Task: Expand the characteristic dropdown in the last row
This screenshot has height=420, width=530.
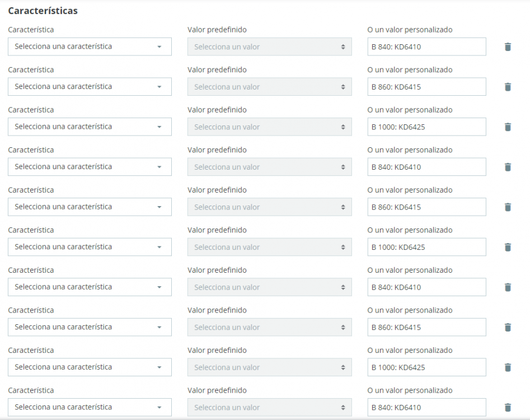Action: [x=90, y=407]
